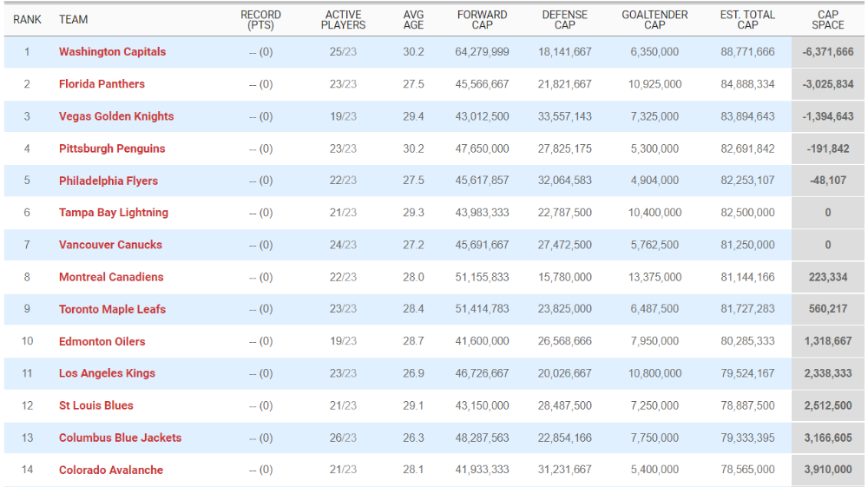868x487 pixels.
Task: Select total cap value 82,691,842
Action: pyautogui.click(x=747, y=148)
